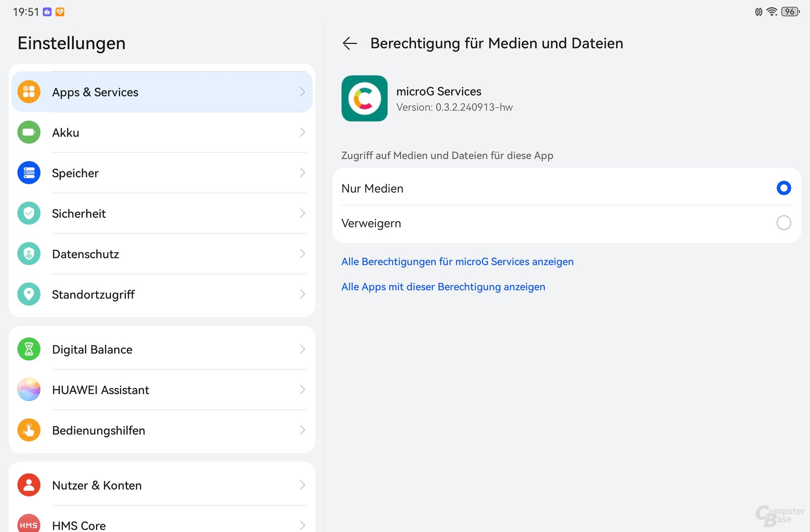
Task: Tap the red HMS Core icon
Action: tap(29, 523)
